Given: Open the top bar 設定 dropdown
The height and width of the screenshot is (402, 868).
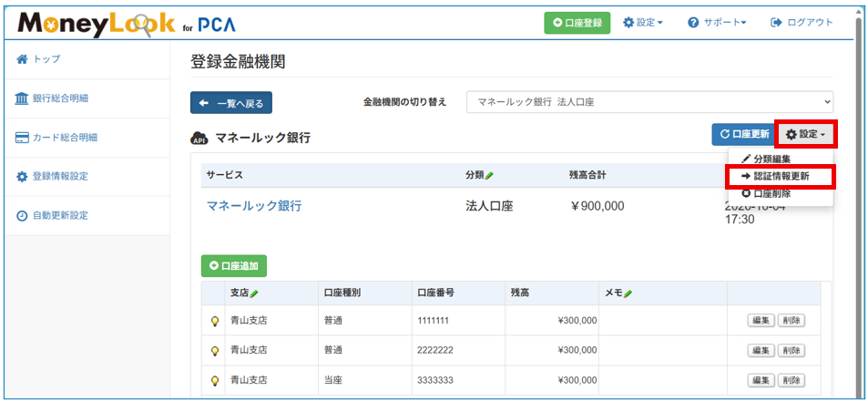Looking at the screenshot, I should (643, 23).
